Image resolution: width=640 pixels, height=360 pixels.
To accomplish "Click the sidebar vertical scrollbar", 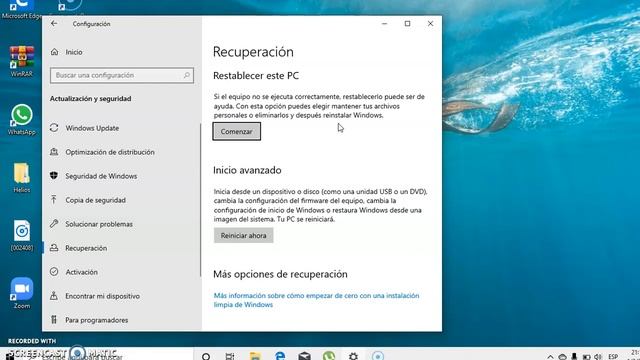I will click(x=200, y=200).
